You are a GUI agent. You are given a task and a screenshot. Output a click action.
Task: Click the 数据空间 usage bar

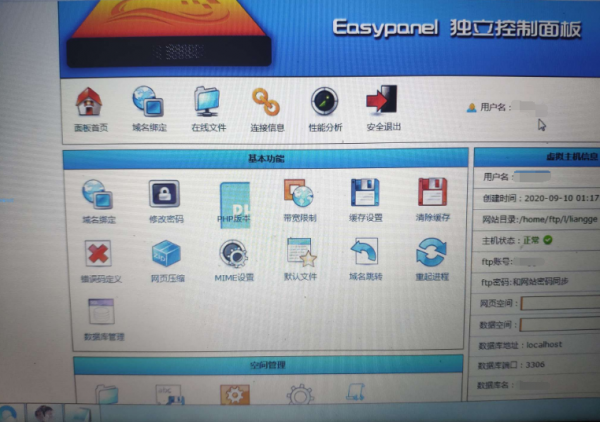pyautogui.click(x=560, y=325)
